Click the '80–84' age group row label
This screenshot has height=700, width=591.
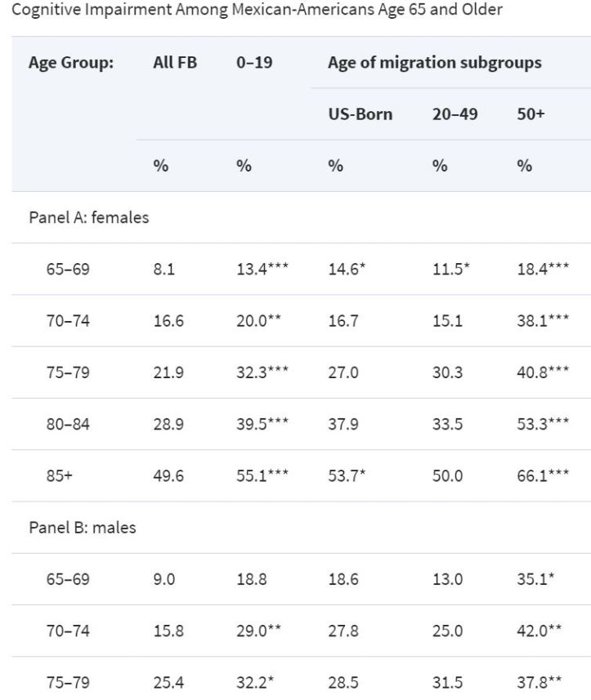pyautogui.click(x=67, y=424)
